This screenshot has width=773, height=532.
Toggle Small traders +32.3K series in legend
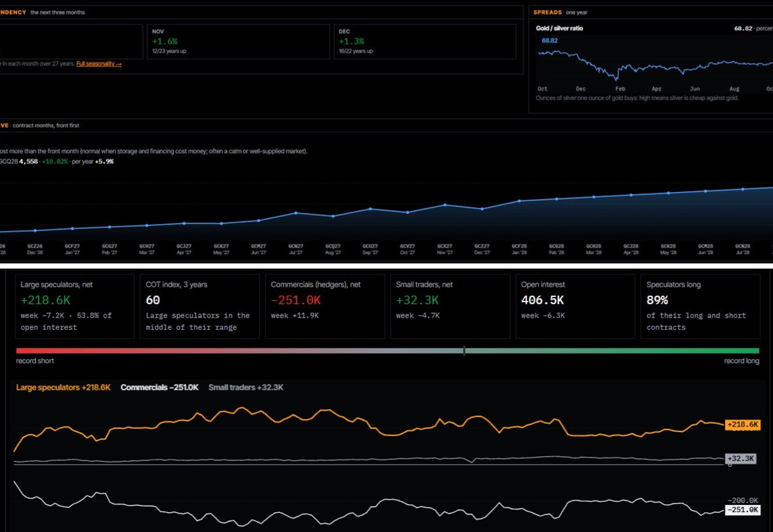(x=246, y=387)
